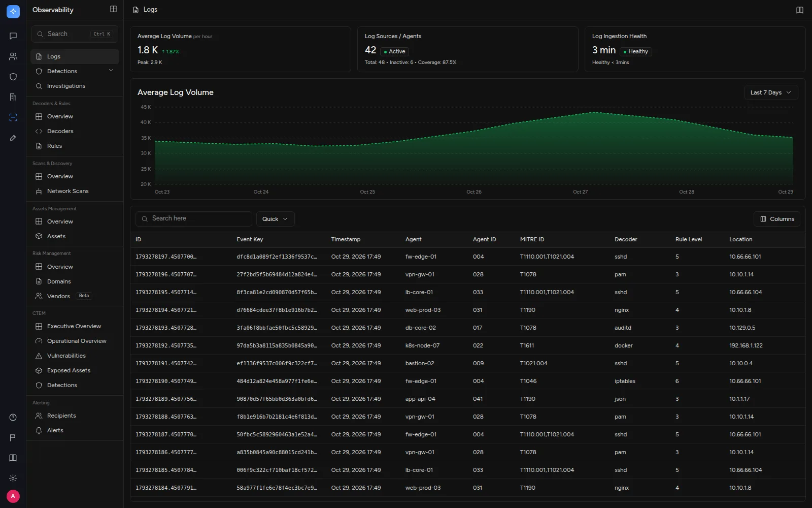
Task: Click the iptables decoder cell
Action: pos(625,381)
